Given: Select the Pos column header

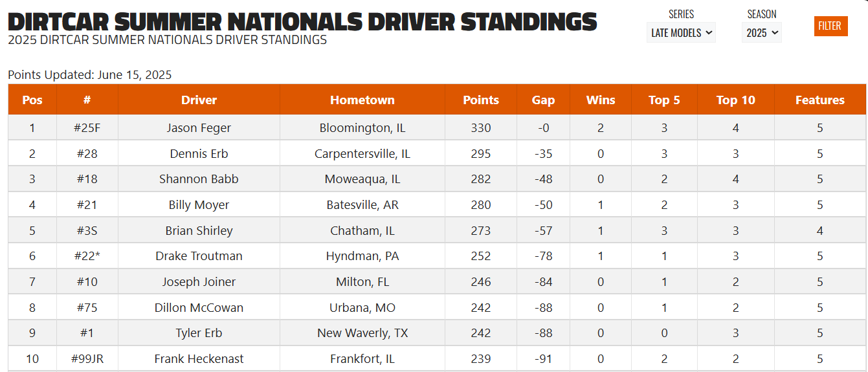Looking at the screenshot, I should [32, 100].
